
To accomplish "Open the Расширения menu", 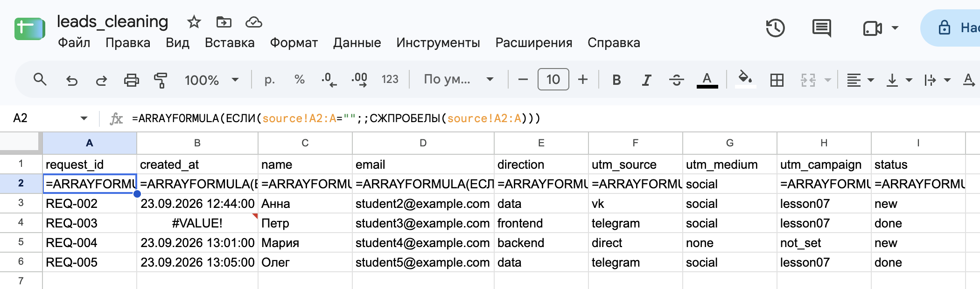I will 534,43.
